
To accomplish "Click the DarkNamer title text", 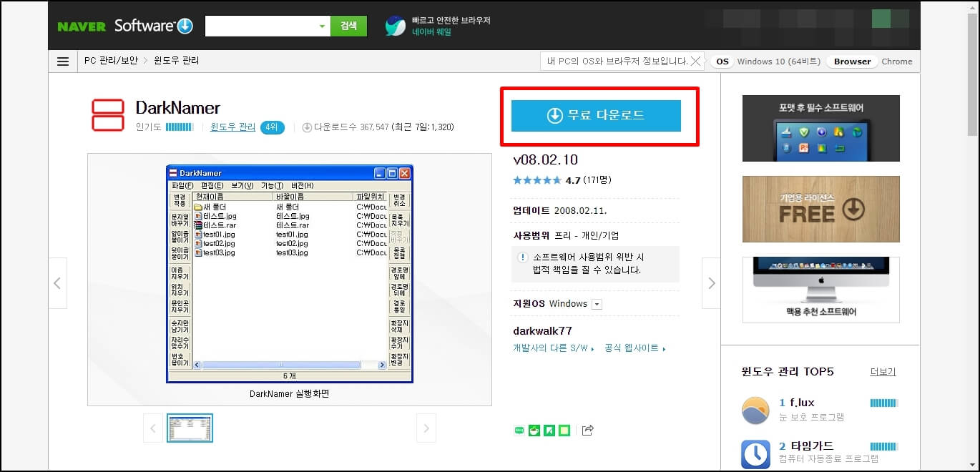I will click(x=178, y=108).
